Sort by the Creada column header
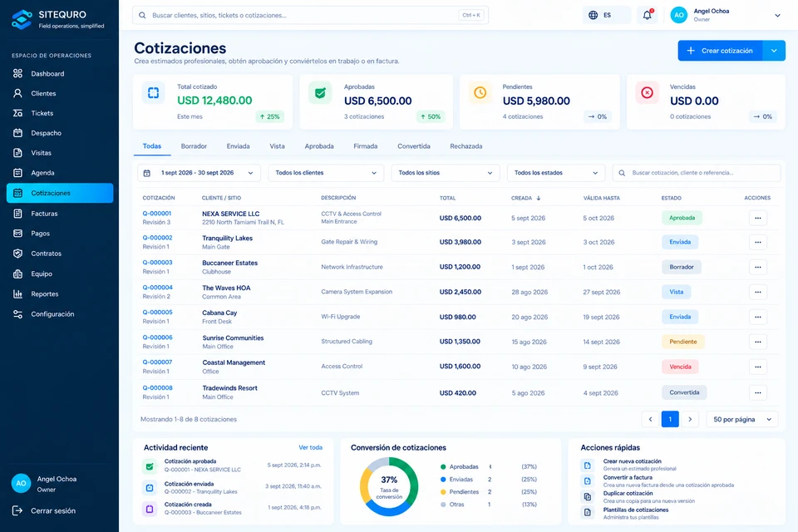The height and width of the screenshot is (532, 798). click(525, 198)
